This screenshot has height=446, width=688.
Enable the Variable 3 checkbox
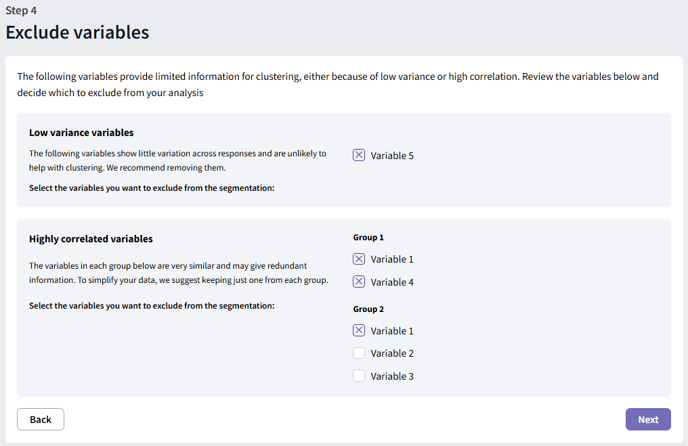point(359,376)
